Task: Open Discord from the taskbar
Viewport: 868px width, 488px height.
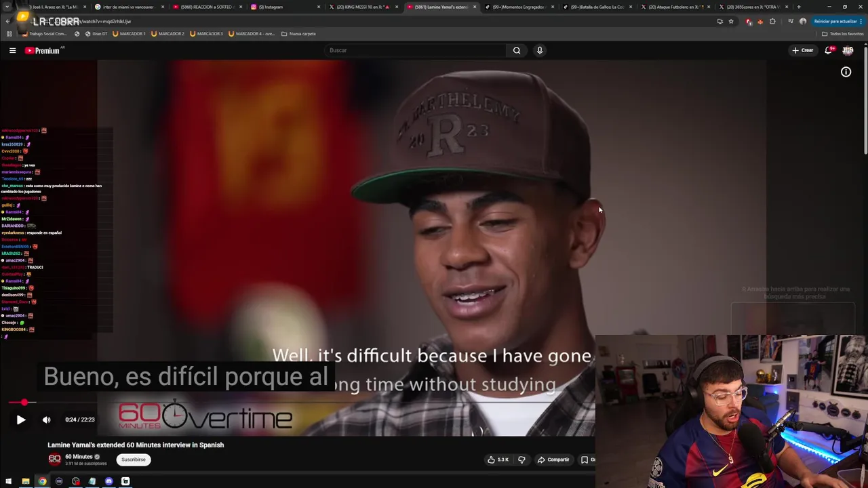Action: click(108, 481)
